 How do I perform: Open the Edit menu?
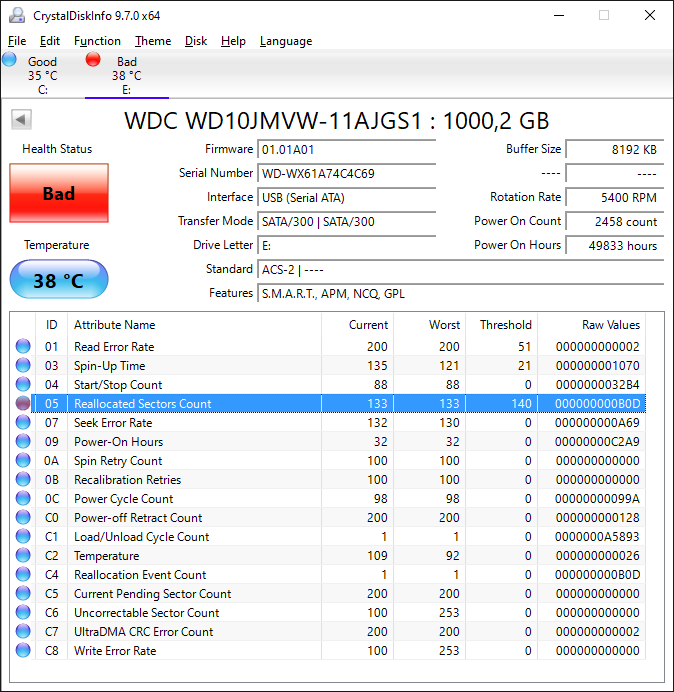tap(49, 41)
